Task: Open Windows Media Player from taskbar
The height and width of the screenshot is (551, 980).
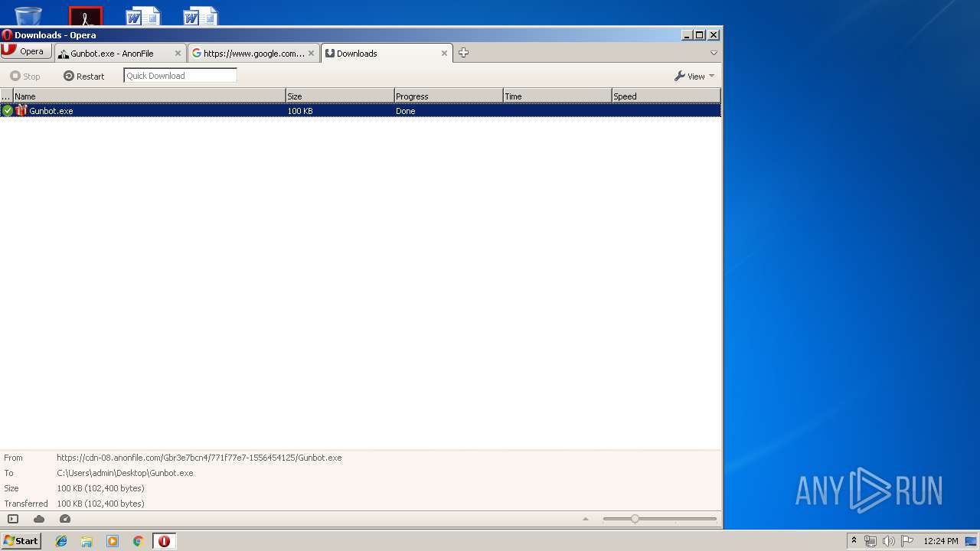Action: 113,541
